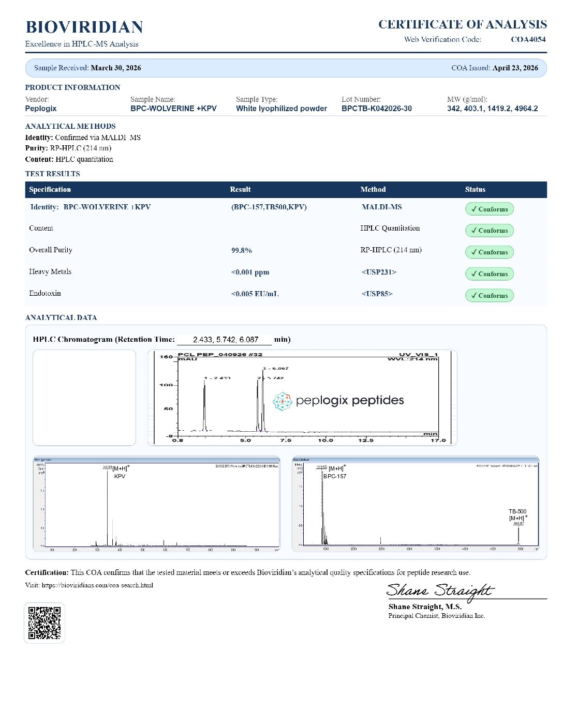Click the Specification column header
563x728 pixels.
[x=50, y=190]
